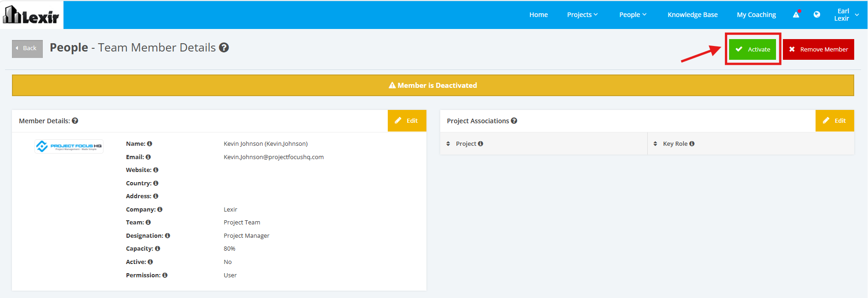This screenshot has height=298, width=868.
Task: Click the globe icon in header
Action: click(x=816, y=15)
